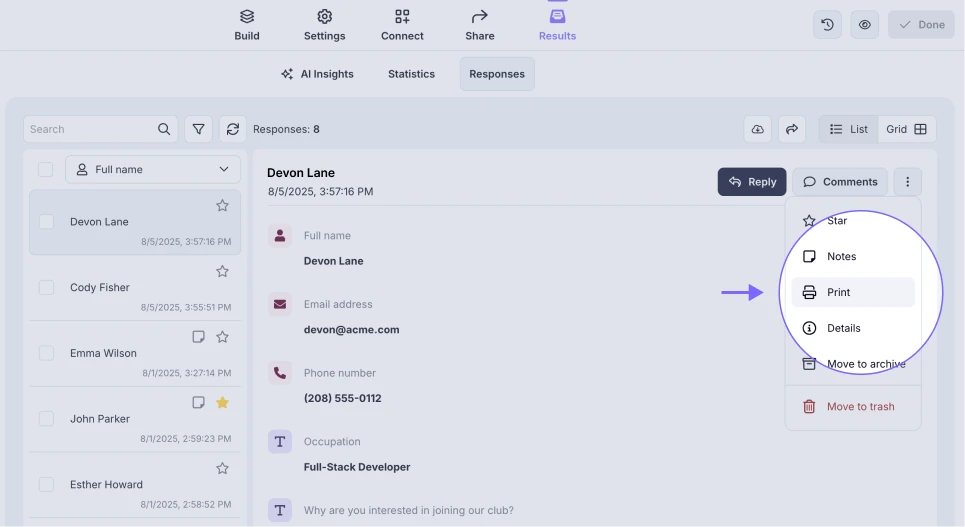Click the filter funnel icon
Screen dimensions: 965x527
point(199,129)
